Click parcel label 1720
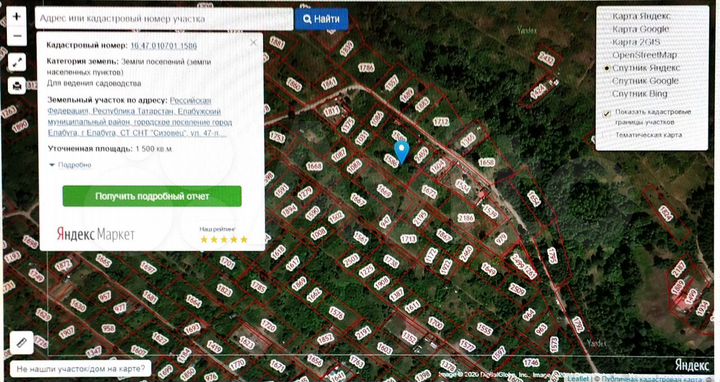Image resolution: width=720 pixels, height=382 pixels. pos(268,325)
